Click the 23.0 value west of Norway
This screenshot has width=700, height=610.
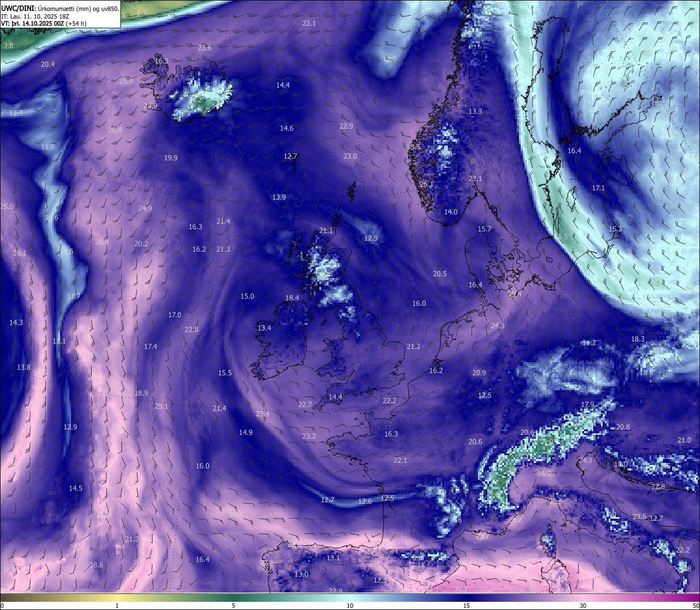[350, 156]
